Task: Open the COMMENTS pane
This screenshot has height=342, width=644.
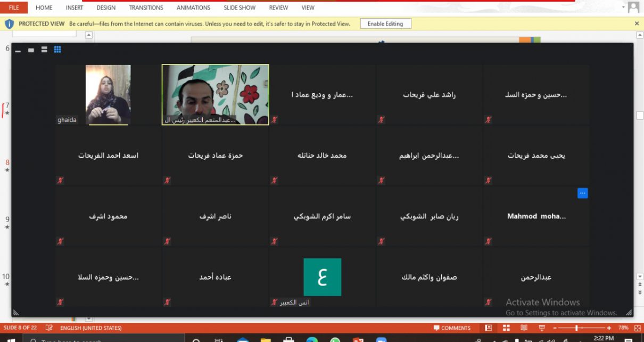Action: pyautogui.click(x=452, y=328)
